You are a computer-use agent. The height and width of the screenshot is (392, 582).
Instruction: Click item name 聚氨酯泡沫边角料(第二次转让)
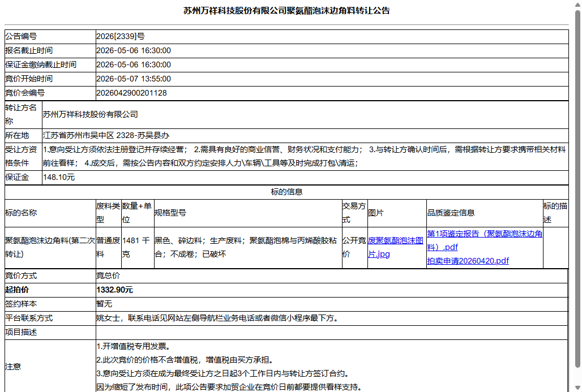50,247
